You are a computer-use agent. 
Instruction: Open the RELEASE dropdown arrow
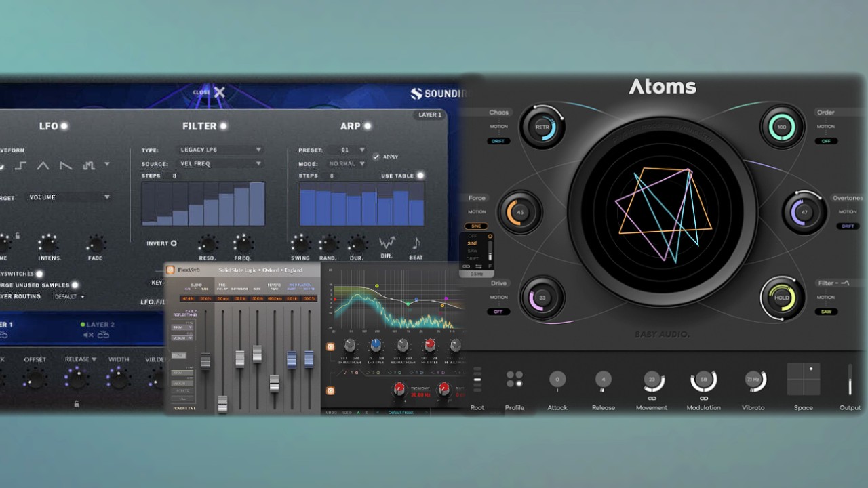(x=94, y=359)
